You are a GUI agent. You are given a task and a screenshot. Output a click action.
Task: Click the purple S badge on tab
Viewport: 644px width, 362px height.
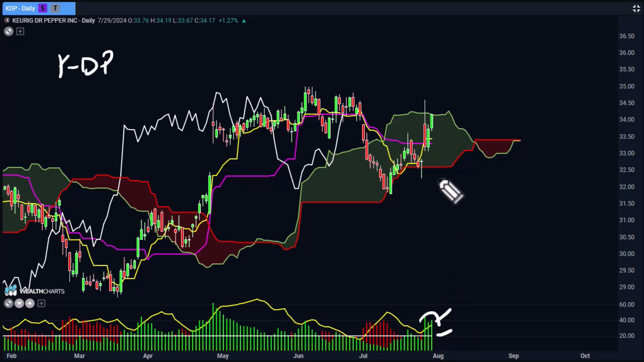pyautogui.click(x=43, y=8)
